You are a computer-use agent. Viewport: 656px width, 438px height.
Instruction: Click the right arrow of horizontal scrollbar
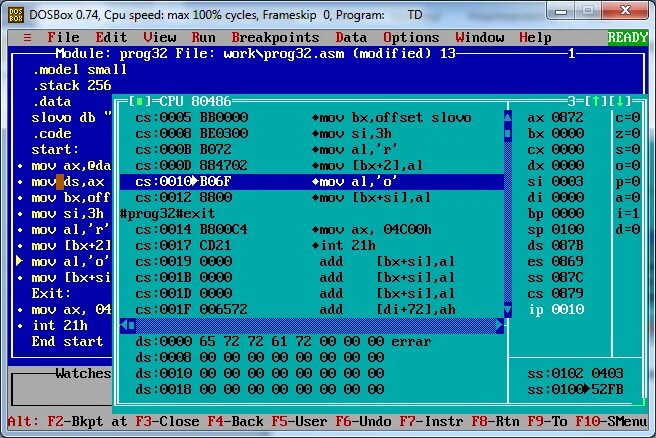point(500,325)
